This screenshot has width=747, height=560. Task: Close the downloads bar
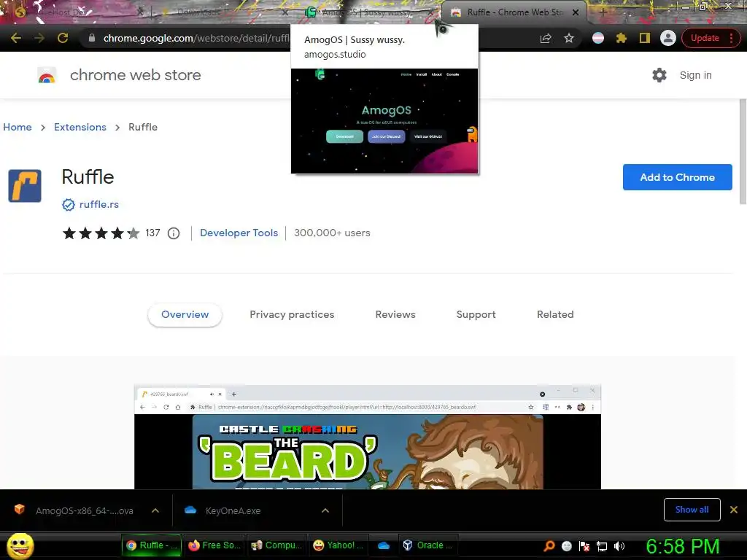tap(734, 510)
